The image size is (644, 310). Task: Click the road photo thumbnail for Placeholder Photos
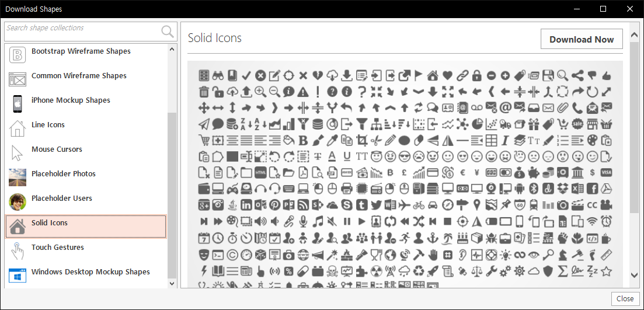(x=18, y=177)
